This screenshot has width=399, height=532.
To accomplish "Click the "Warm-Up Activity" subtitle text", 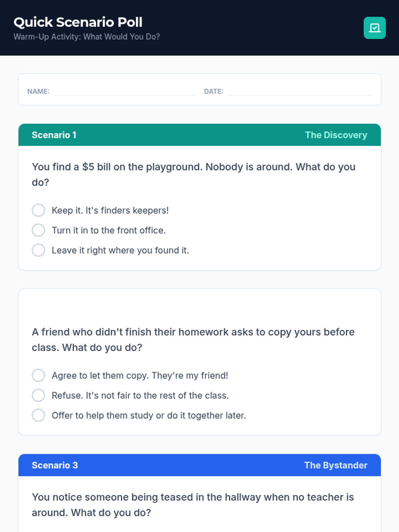I will [x=87, y=37].
